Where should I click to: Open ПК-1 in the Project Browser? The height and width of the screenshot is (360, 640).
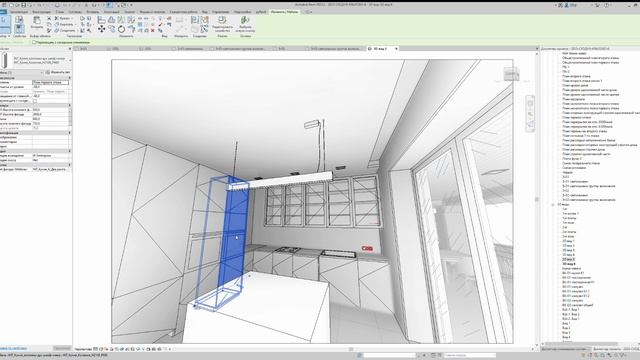point(566,67)
